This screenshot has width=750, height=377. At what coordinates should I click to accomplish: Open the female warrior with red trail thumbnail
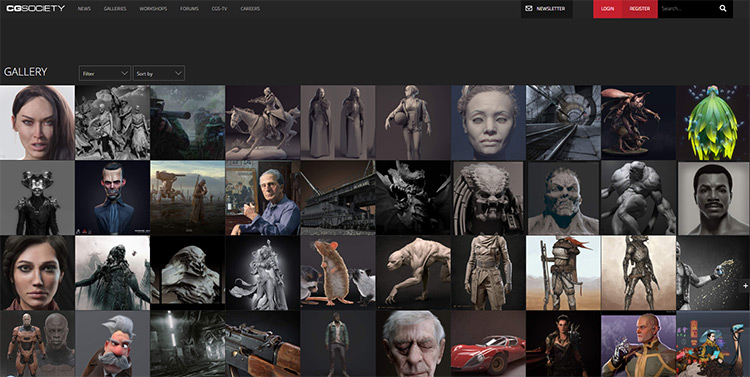563,344
